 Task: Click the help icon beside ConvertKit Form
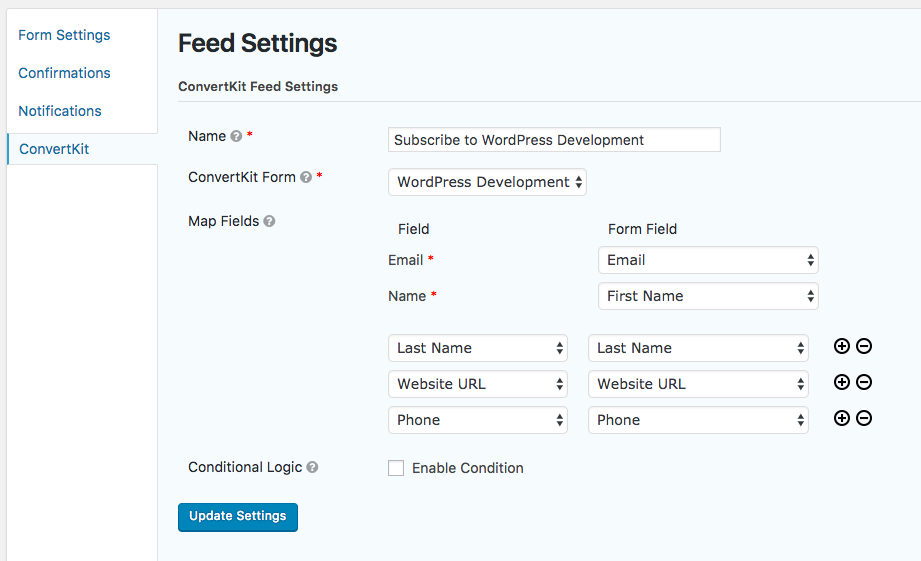click(x=306, y=178)
